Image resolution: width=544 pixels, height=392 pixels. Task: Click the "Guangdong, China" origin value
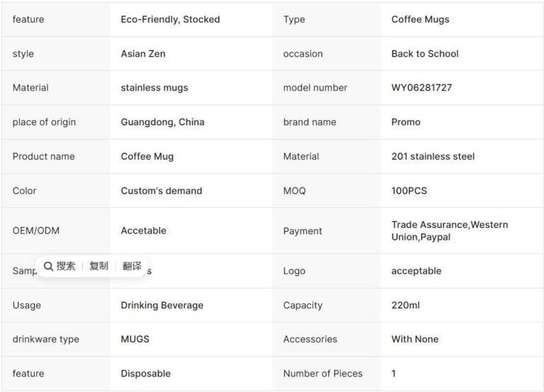(162, 122)
